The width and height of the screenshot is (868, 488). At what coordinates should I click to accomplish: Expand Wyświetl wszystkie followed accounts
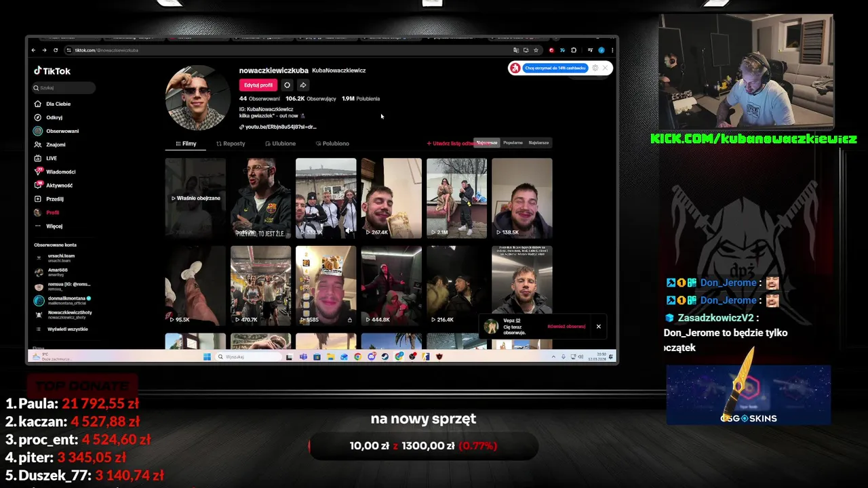[x=62, y=329]
